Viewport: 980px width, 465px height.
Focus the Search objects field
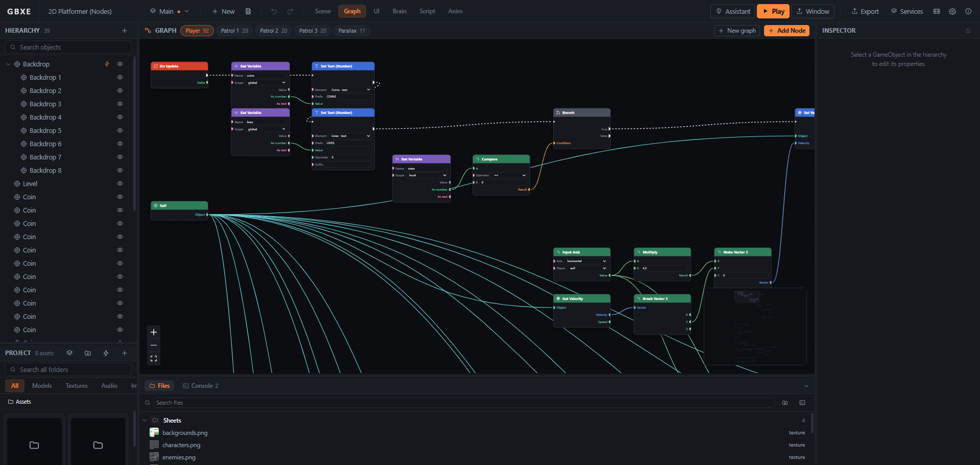tap(68, 47)
